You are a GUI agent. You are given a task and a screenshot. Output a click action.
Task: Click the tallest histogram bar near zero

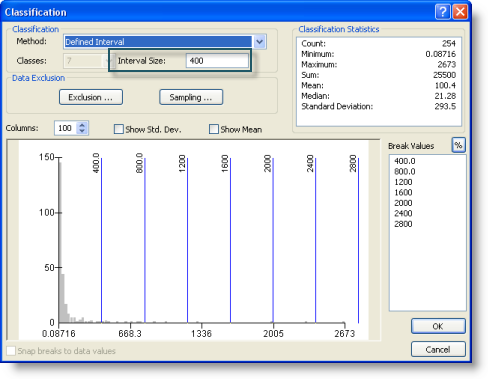click(60, 242)
